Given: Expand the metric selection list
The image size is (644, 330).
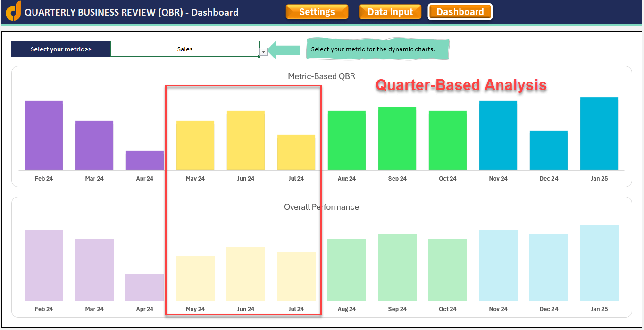Looking at the screenshot, I should point(263,51).
